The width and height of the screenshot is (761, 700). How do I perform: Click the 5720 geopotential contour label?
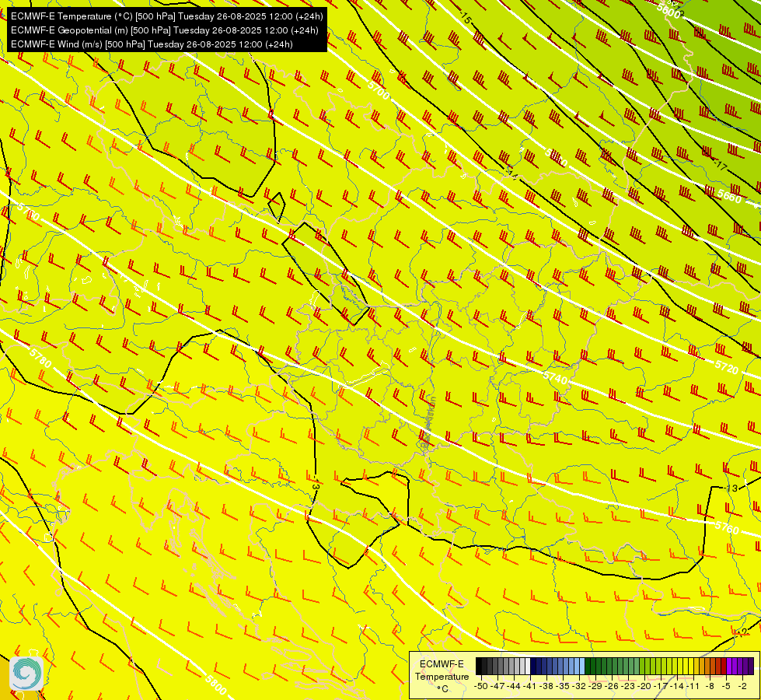727,367
